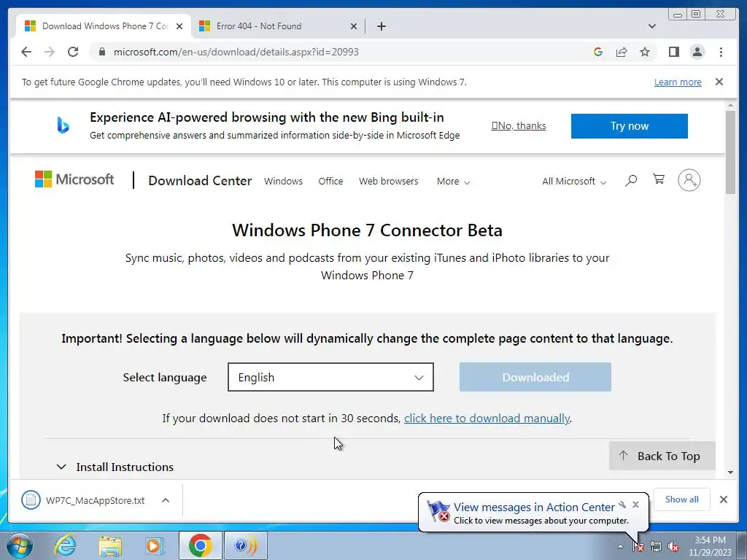Open Windows Media Player from taskbar
The image size is (747, 560).
tap(154, 545)
